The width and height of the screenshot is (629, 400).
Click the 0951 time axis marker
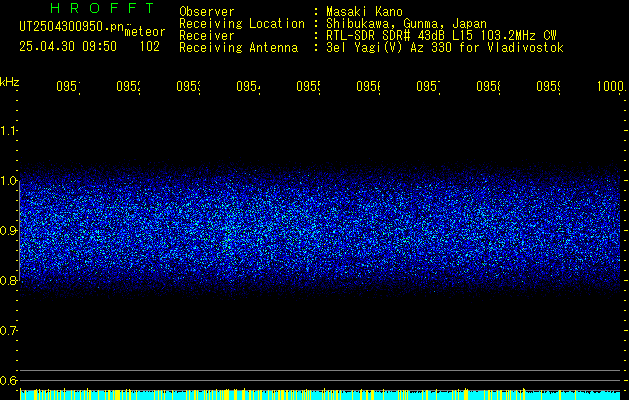tap(68, 87)
